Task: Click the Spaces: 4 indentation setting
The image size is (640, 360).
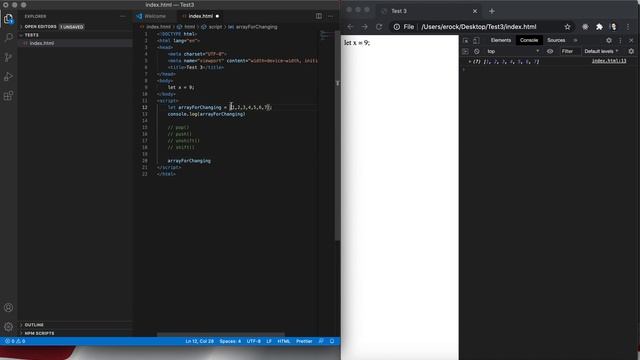Action: click(x=230, y=341)
